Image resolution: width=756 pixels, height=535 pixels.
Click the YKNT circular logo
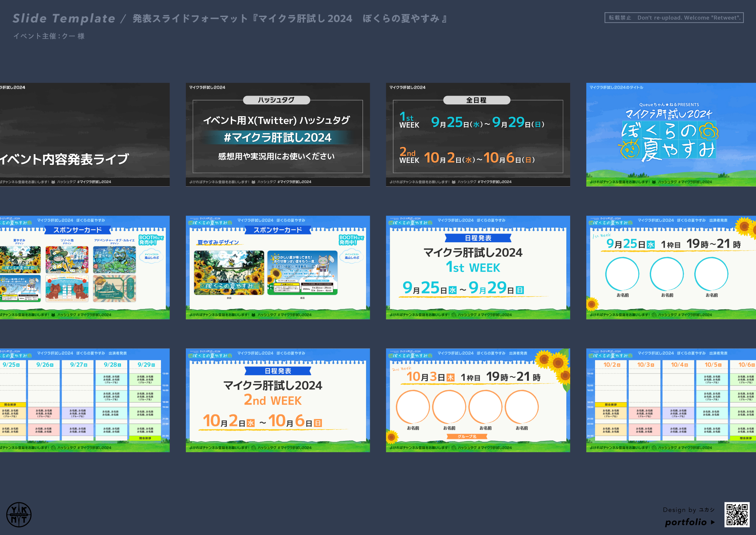19,514
